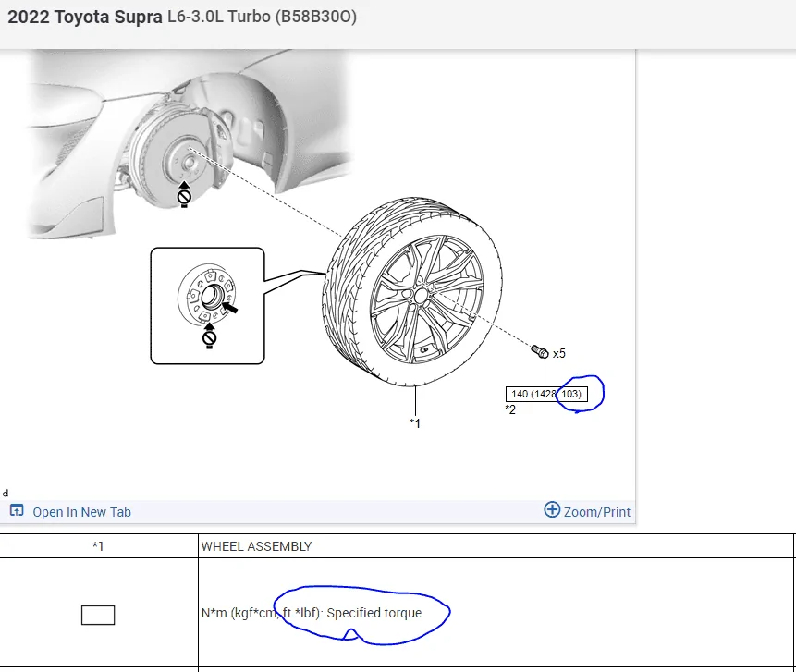The height and width of the screenshot is (672, 796).
Task: Open the Zoom/Print link
Action: [597, 512]
